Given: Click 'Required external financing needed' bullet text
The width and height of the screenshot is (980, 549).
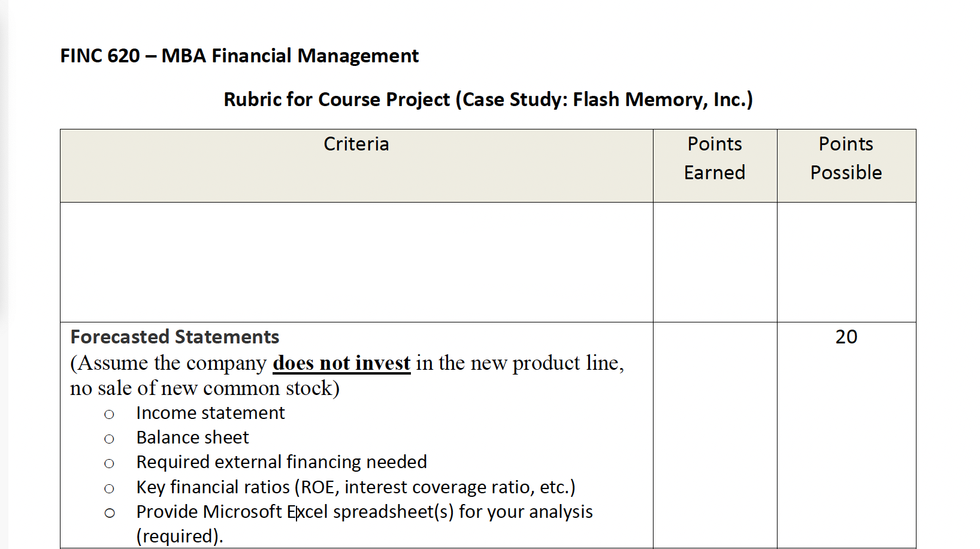Looking at the screenshot, I should point(282,462).
